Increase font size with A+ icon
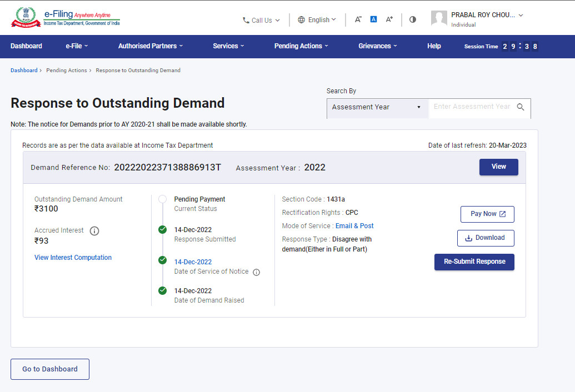The width and height of the screenshot is (575, 392). pyautogui.click(x=389, y=19)
